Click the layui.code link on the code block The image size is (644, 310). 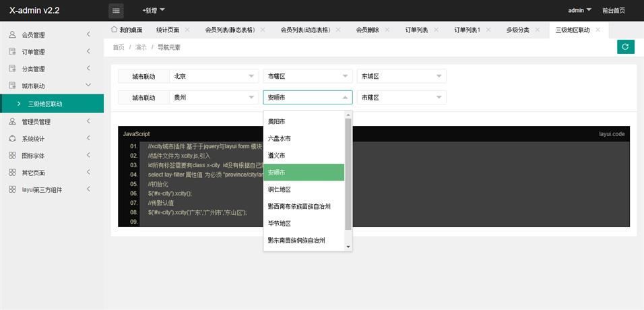click(x=612, y=134)
